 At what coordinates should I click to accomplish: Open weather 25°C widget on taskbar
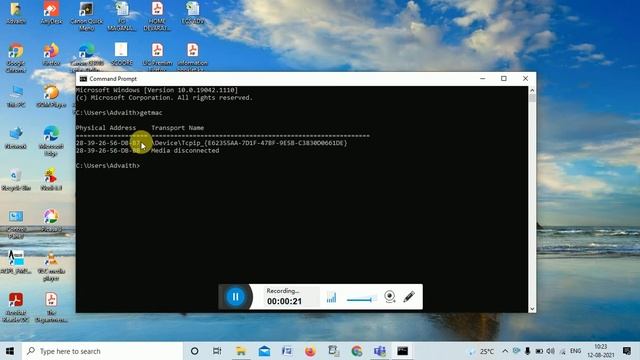(x=482, y=351)
